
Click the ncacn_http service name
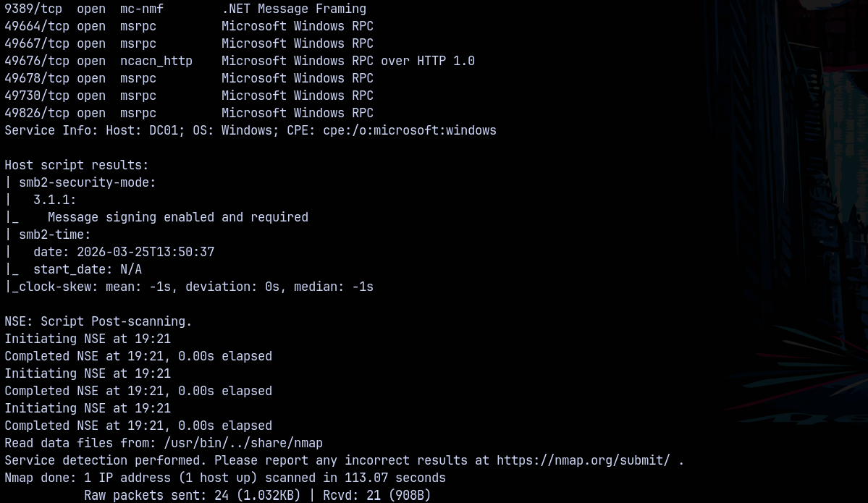click(x=156, y=62)
